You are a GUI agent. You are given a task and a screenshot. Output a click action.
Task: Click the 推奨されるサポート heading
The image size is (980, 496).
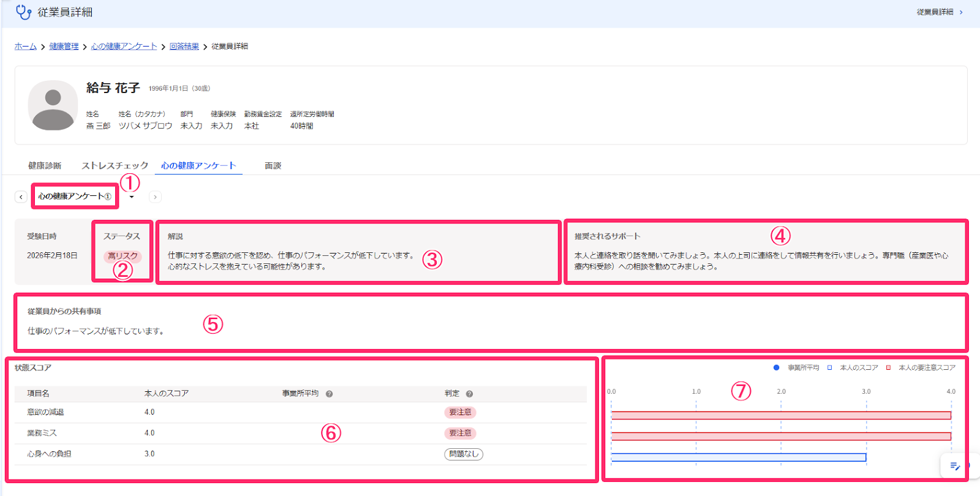click(x=607, y=236)
